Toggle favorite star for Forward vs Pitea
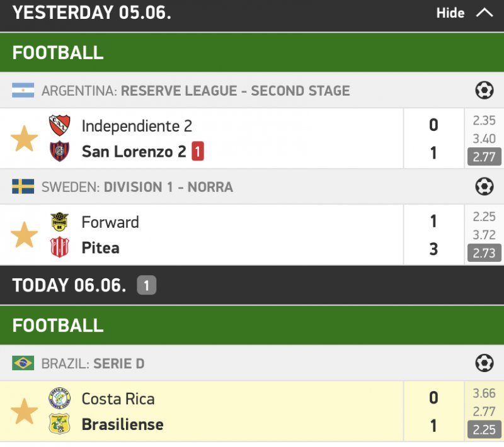This screenshot has height=447, width=504. [25, 235]
